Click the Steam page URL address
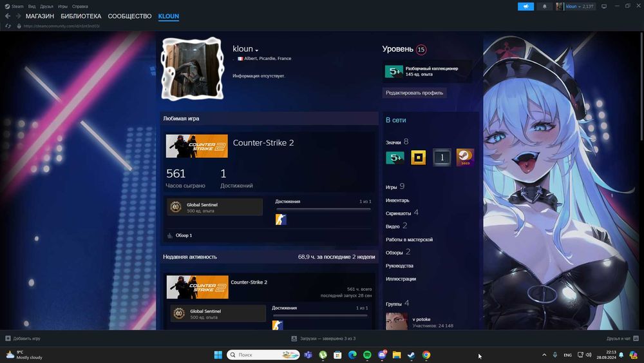This screenshot has height=363, width=644. click(x=62, y=26)
